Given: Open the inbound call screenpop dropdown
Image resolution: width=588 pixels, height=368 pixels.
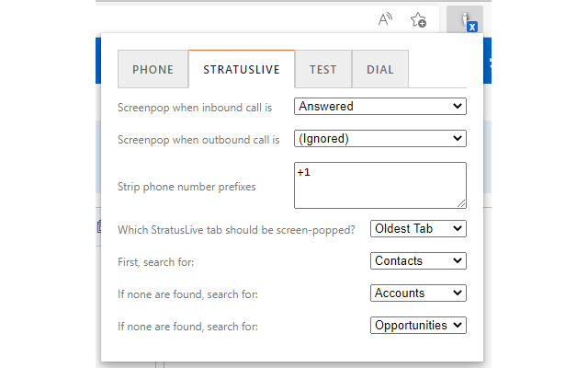Looking at the screenshot, I should [x=380, y=107].
